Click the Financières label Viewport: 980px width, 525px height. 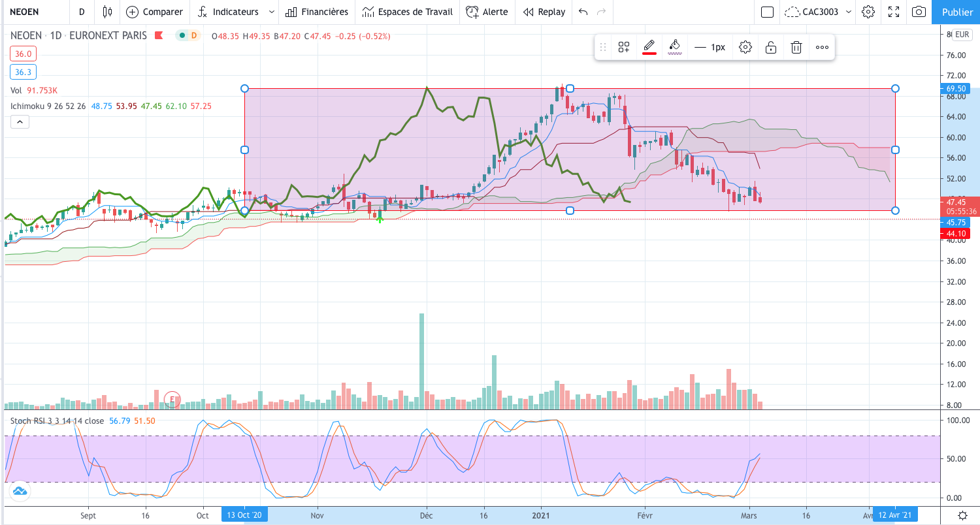click(325, 12)
